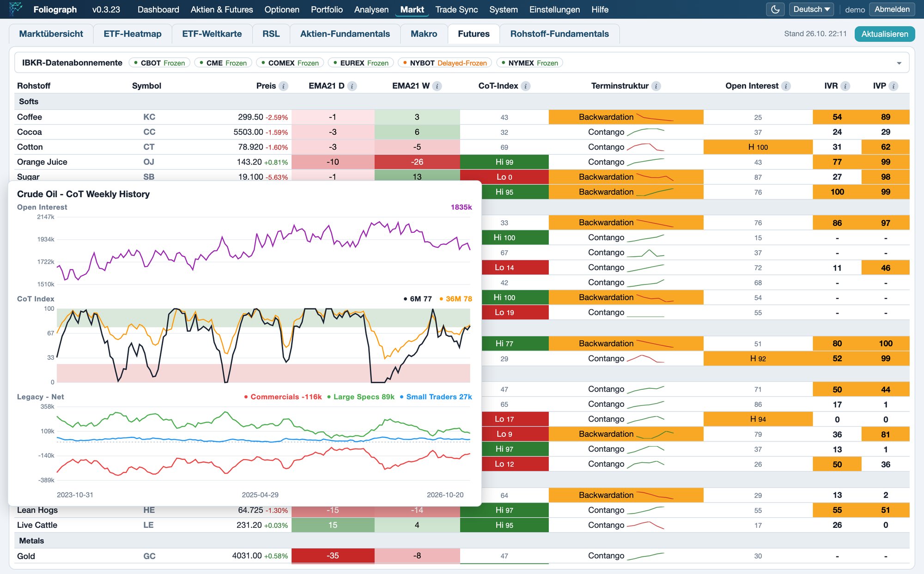Click Gold EMA21 D value -35

333,556
